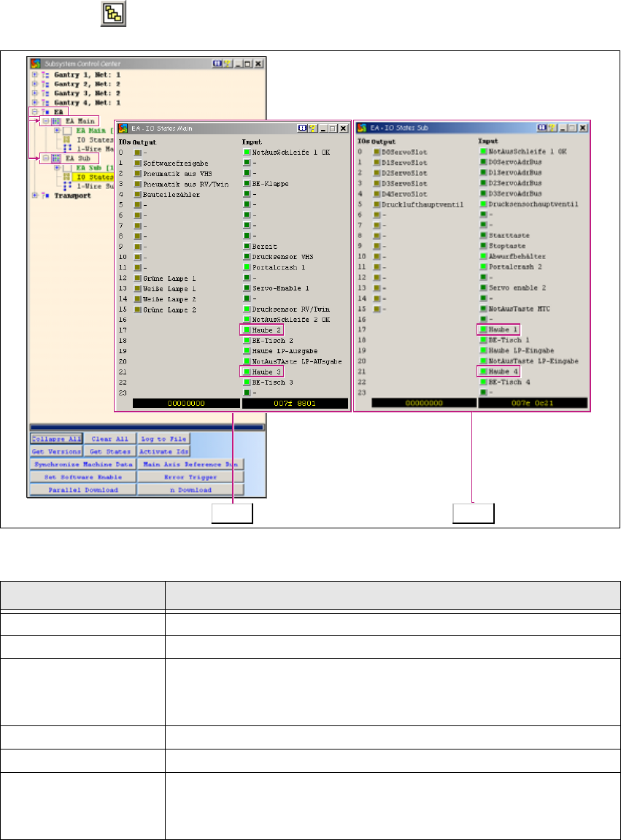Viewport: 621px width, 840px height.
Task: Click the Gantry 1 node icon
Action: coord(45,75)
